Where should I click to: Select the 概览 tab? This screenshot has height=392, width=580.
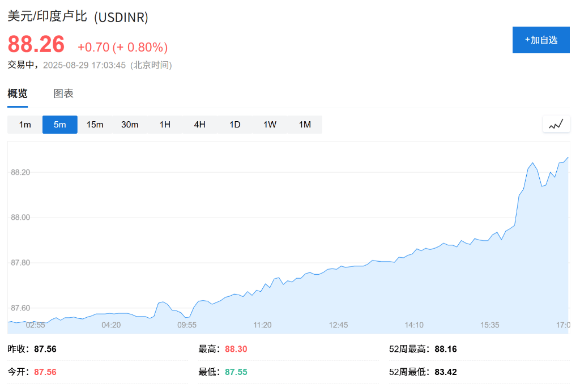[16, 93]
